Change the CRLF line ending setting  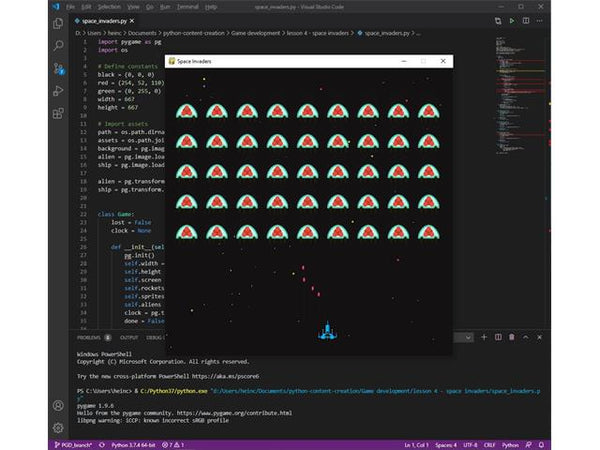click(490, 443)
